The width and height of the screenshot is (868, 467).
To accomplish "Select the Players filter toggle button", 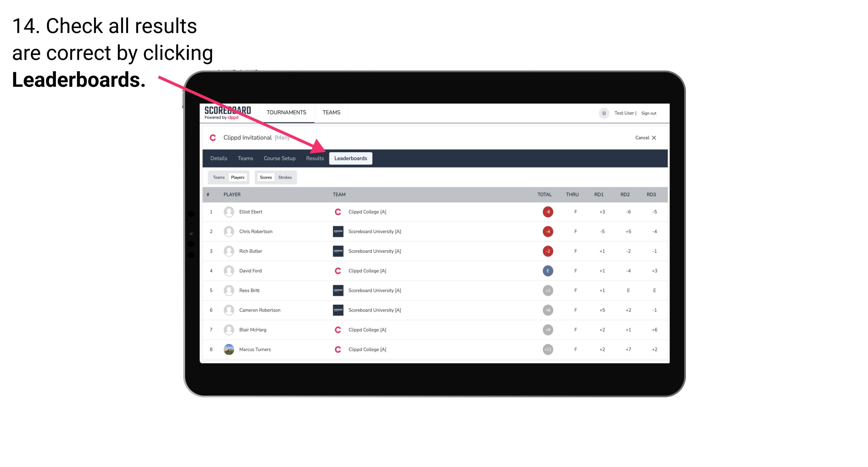I will pyautogui.click(x=237, y=177).
